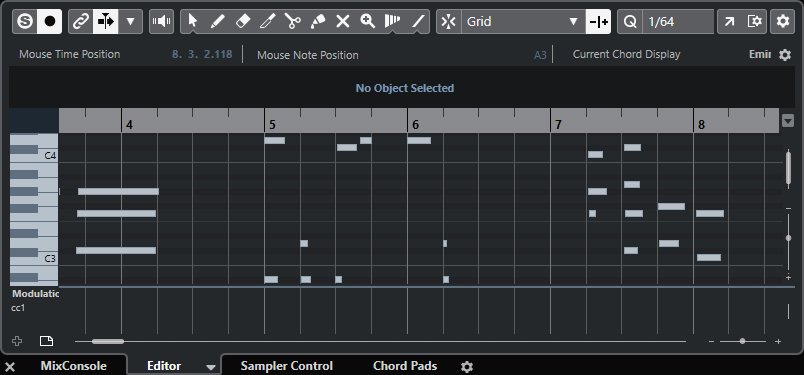Screen dimensions: 804x375
Task: Toggle Record in Editor button
Action: click(50, 22)
